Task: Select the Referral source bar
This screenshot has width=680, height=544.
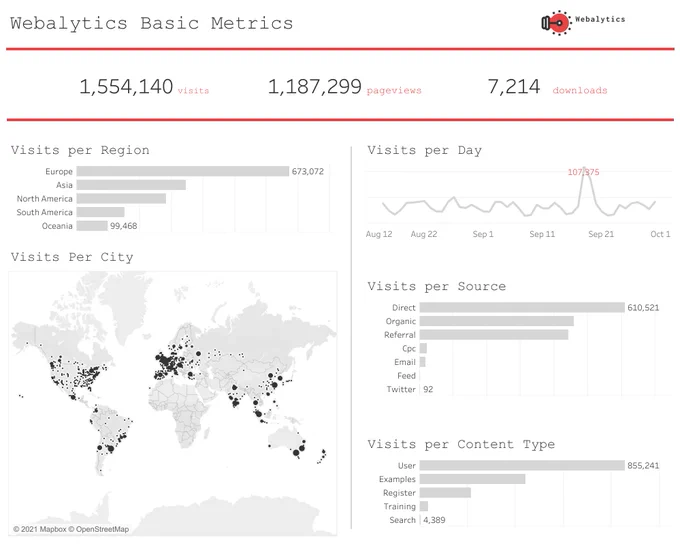Action: 494,335
